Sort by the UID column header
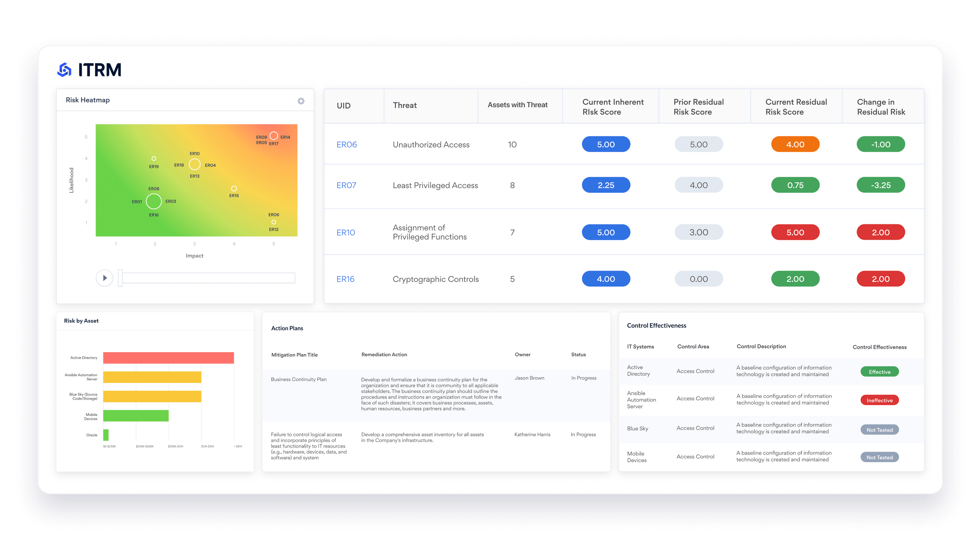Screen dimensions: 980x539 (343, 106)
